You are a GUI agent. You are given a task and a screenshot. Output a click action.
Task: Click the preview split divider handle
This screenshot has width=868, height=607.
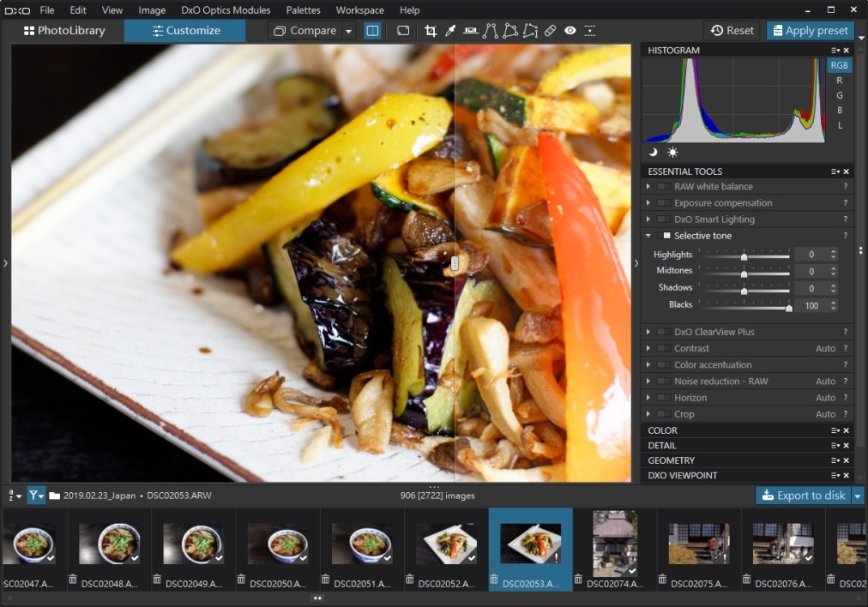(455, 263)
